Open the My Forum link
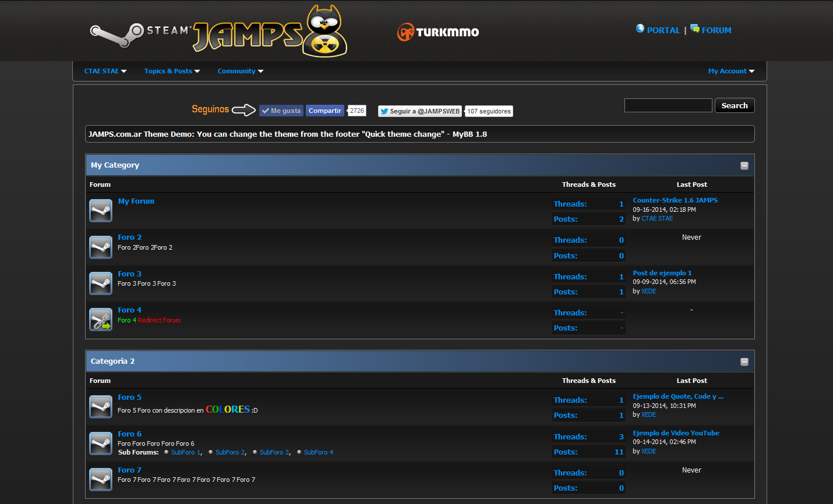Image resolution: width=833 pixels, height=504 pixels. pos(136,201)
